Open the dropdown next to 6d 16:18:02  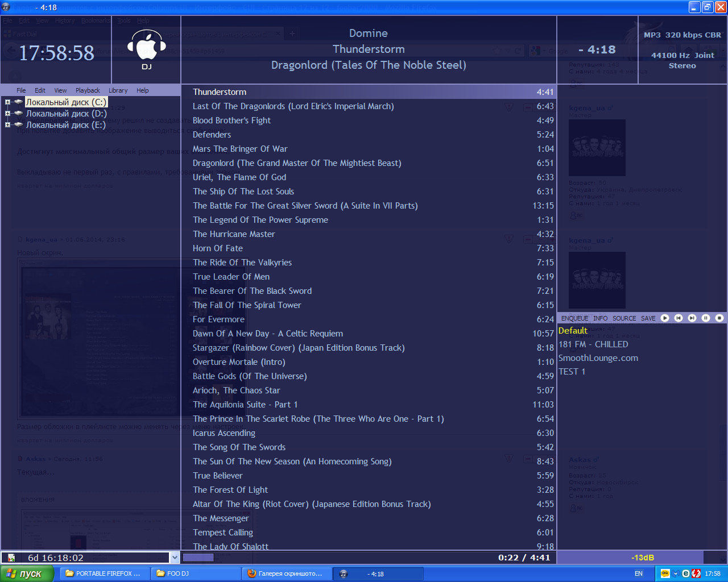[174, 558]
